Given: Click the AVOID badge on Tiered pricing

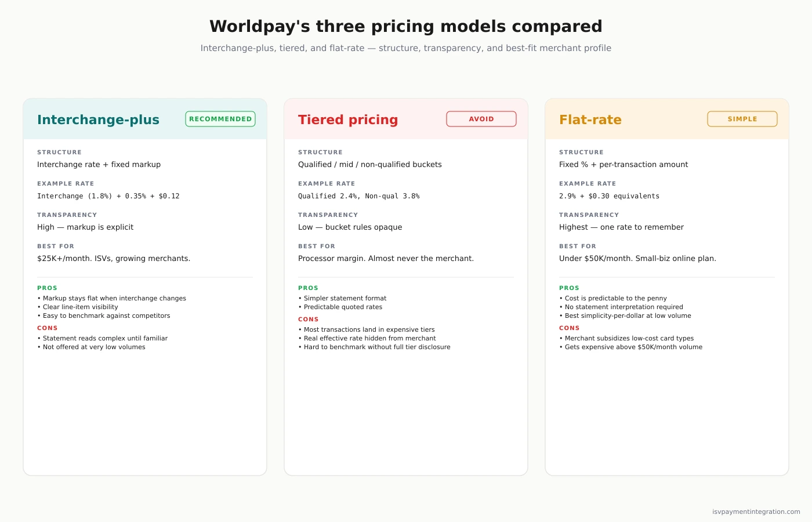Looking at the screenshot, I should pyautogui.click(x=481, y=119).
